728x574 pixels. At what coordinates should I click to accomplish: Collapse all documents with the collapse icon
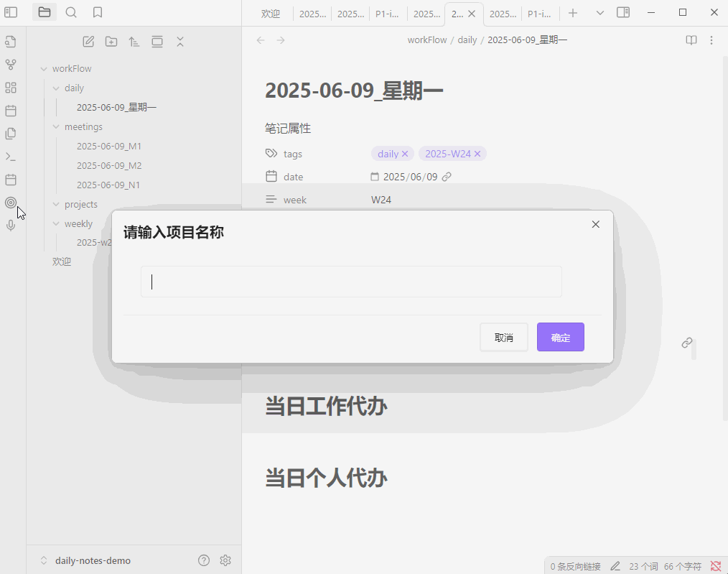(x=179, y=42)
